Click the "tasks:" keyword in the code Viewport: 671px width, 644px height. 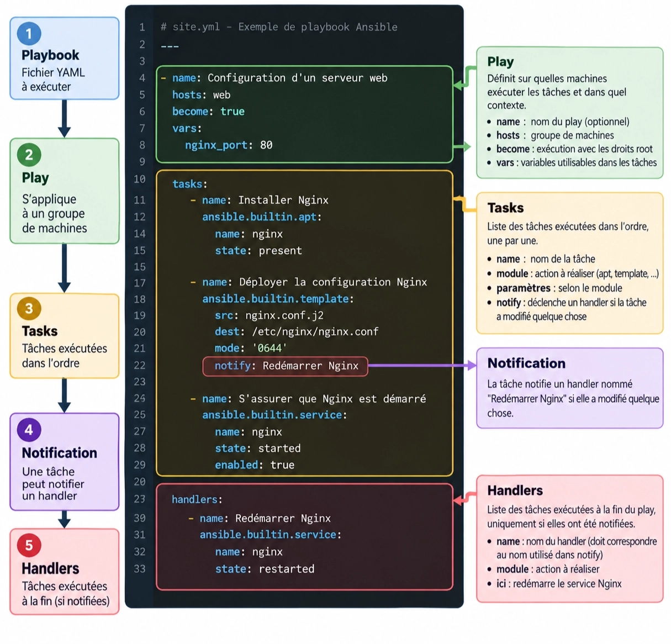tap(189, 184)
